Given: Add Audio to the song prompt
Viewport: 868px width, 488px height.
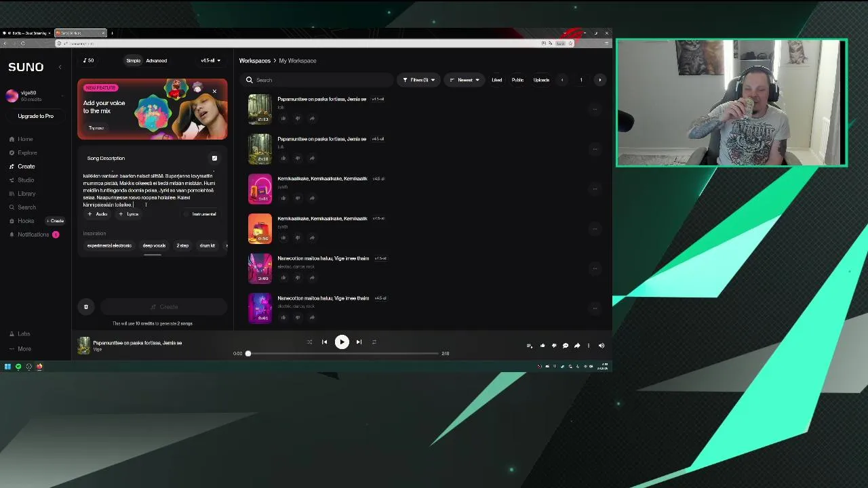Looking at the screenshot, I should tap(98, 214).
